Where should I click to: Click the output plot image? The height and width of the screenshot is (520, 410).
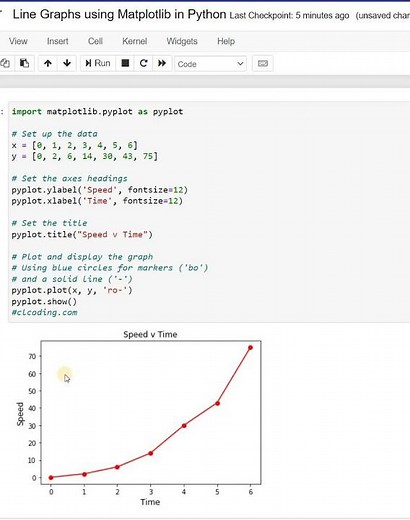coord(139,418)
